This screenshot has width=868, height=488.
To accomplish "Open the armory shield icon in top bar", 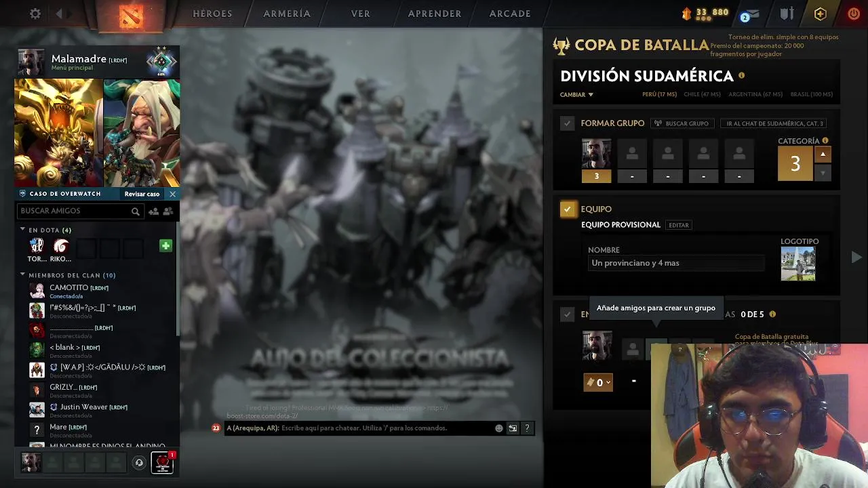I will 787,14.
